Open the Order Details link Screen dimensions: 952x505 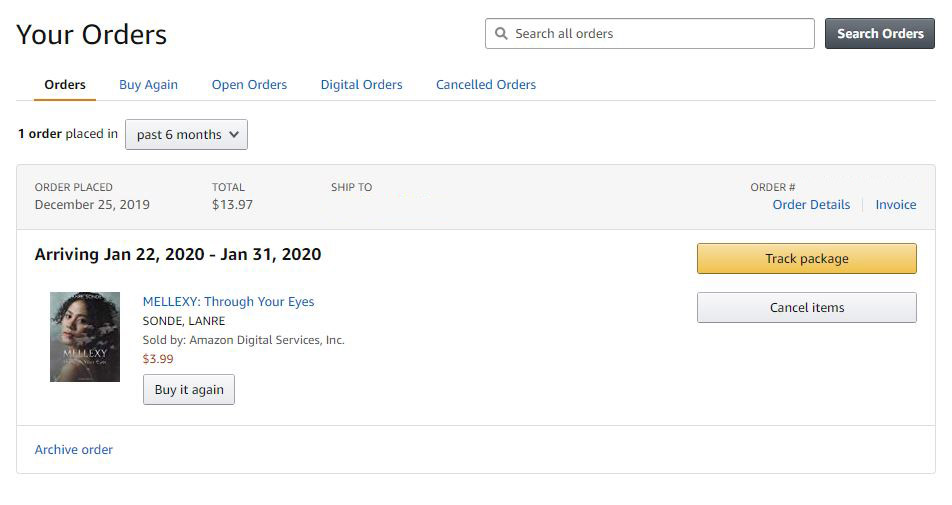coord(811,205)
